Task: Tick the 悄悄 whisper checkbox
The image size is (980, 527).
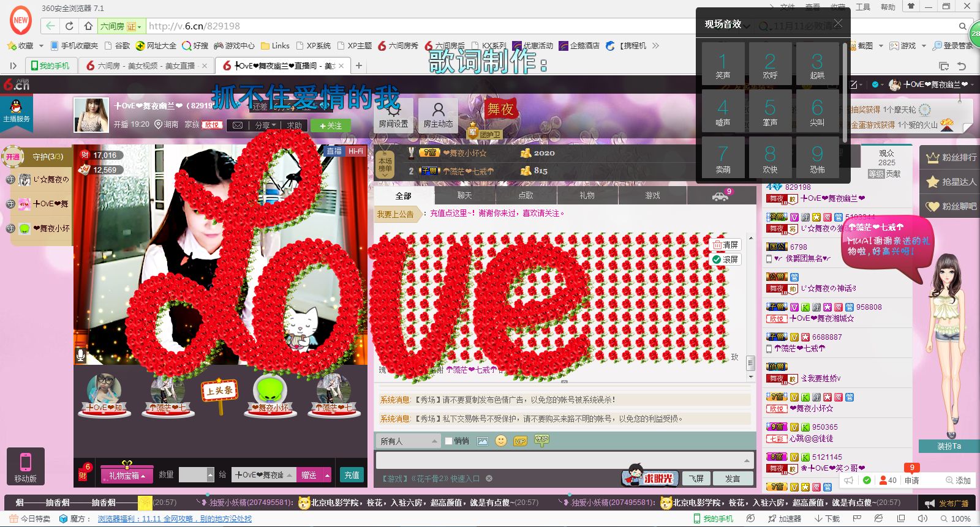Action: 448,441
